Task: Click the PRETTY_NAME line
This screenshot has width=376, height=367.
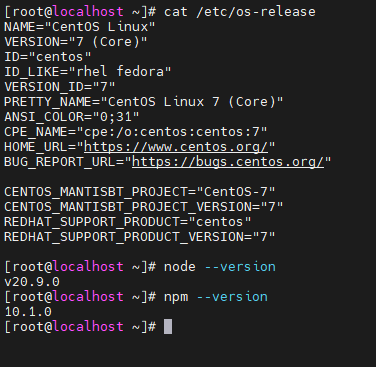Action: point(144,102)
